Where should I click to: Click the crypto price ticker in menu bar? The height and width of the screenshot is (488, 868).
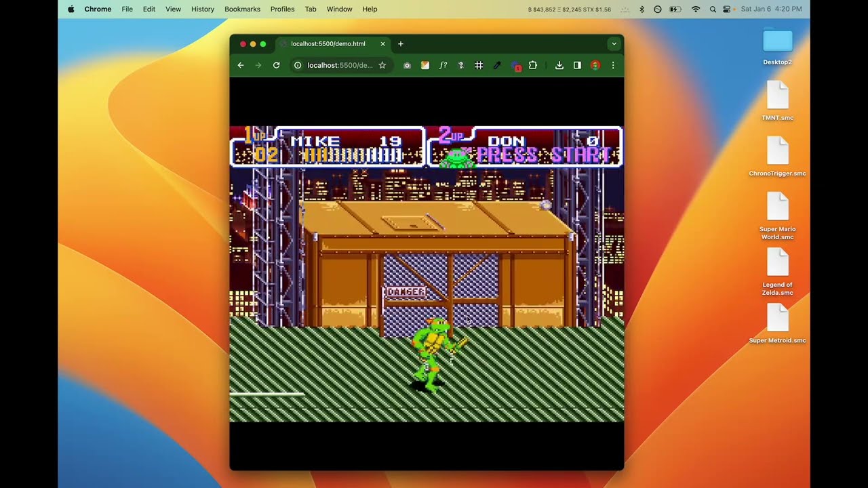pos(569,9)
